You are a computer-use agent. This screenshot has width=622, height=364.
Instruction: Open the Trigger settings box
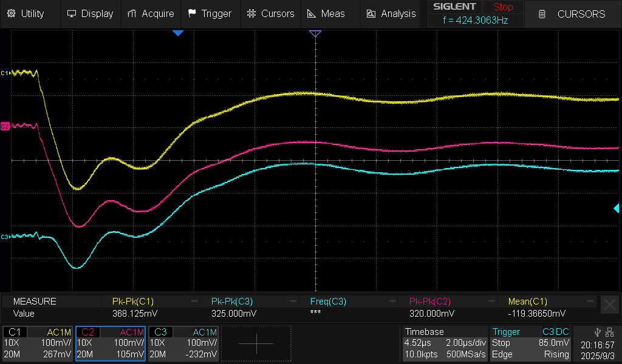[531, 343]
